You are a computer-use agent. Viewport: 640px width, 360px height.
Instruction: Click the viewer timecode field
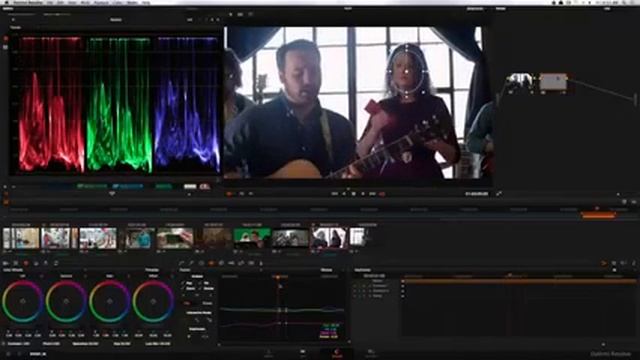pos(477,193)
